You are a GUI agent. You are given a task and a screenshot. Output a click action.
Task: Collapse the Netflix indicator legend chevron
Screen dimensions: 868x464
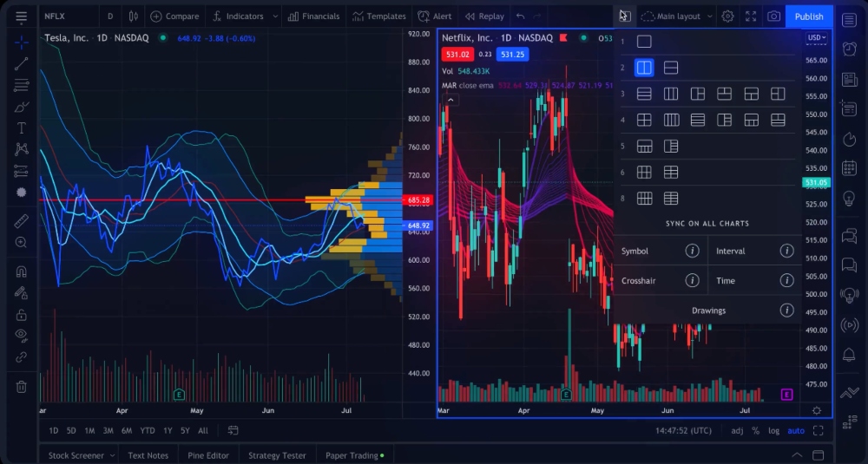(x=450, y=100)
